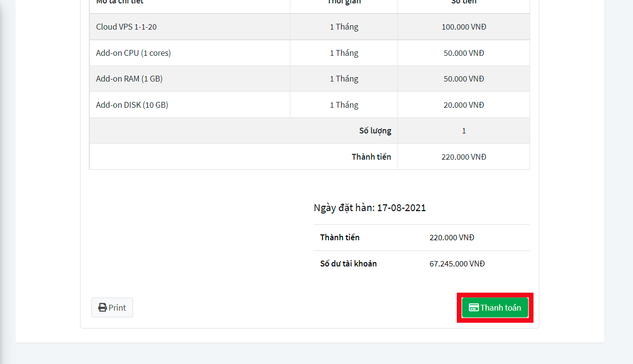Click the account balance 67.245.000 VNĐ
633x364 pixels.
457,264
